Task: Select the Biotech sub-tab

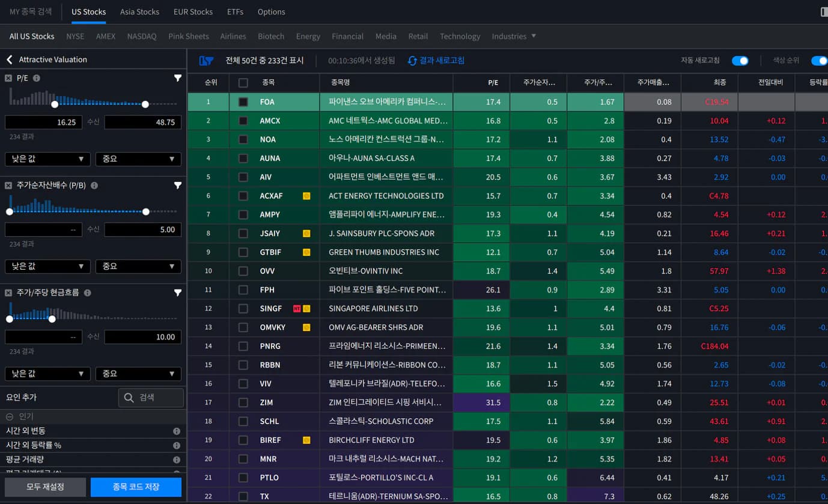Action: pyautogui.click(x=271, y=36)
